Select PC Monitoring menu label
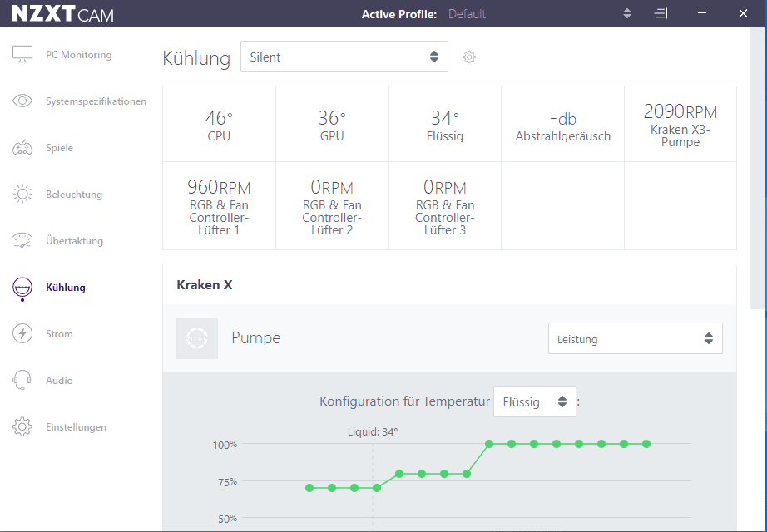The width and height of the screenshot is (767, 532). pyautogui.click(x=79, y=55)
